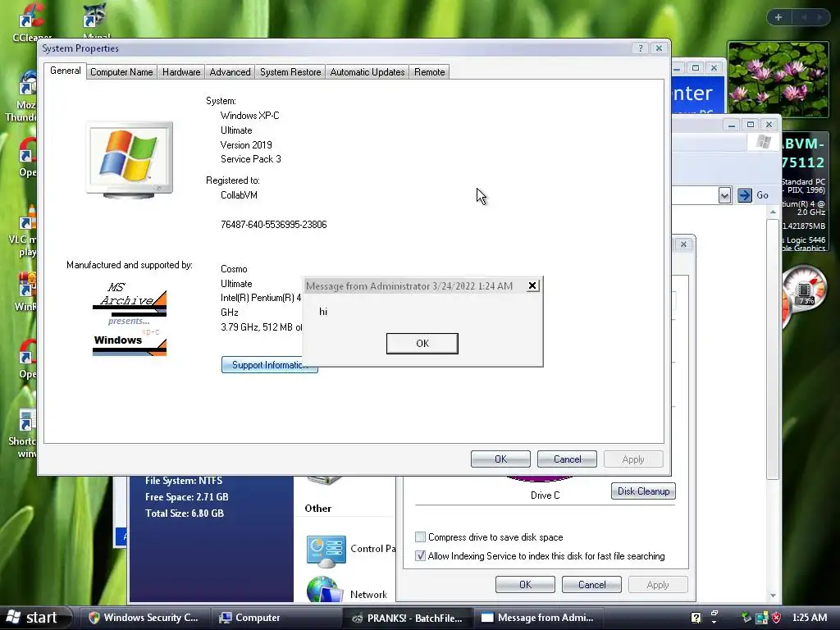Click the stacked windows icon in taskbar tray
The image size is (840, 630).
click(x=714, y=613)
